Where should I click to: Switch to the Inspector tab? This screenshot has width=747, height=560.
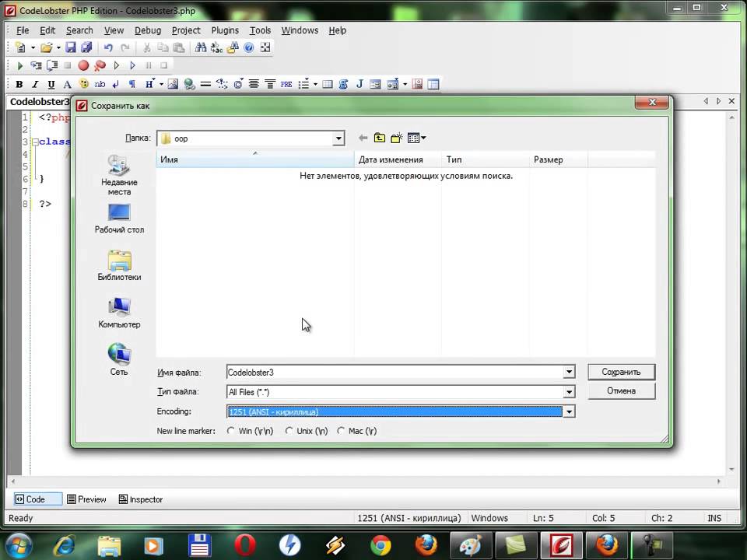141,499
